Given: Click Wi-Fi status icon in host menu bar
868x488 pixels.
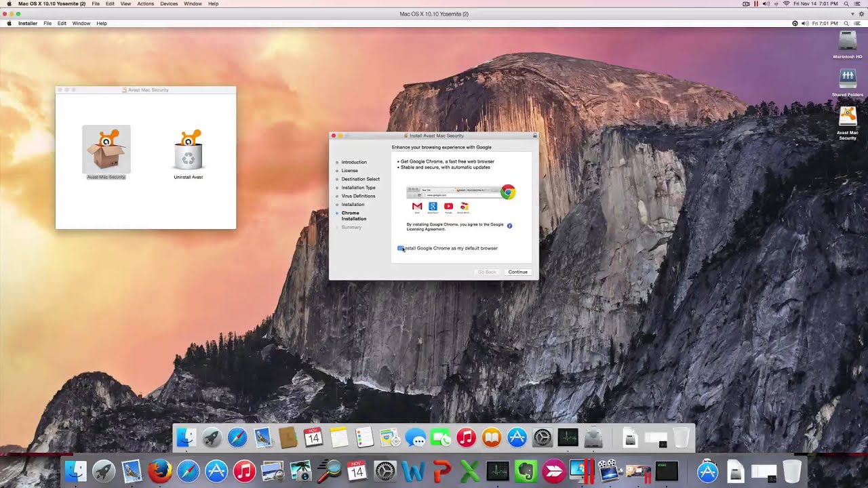Looking at the screenshot, I should pyautogui.click(x=786, y=3).
